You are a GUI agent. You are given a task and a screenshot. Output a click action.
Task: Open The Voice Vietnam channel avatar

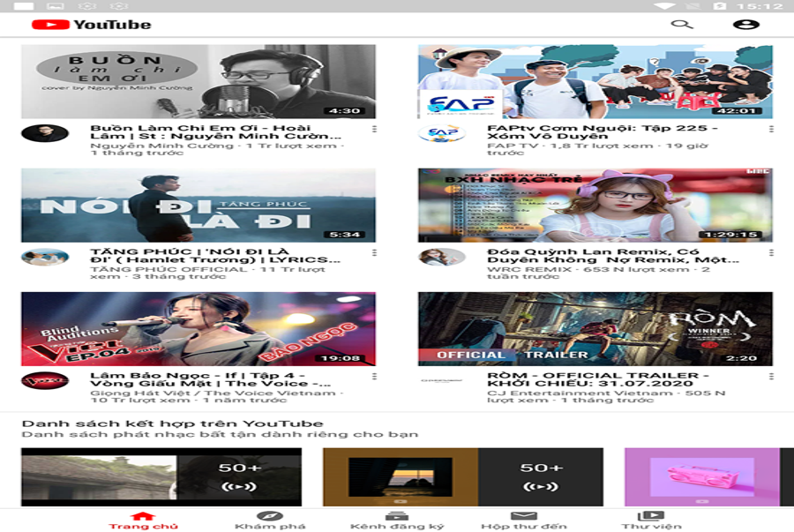(45, 380)
